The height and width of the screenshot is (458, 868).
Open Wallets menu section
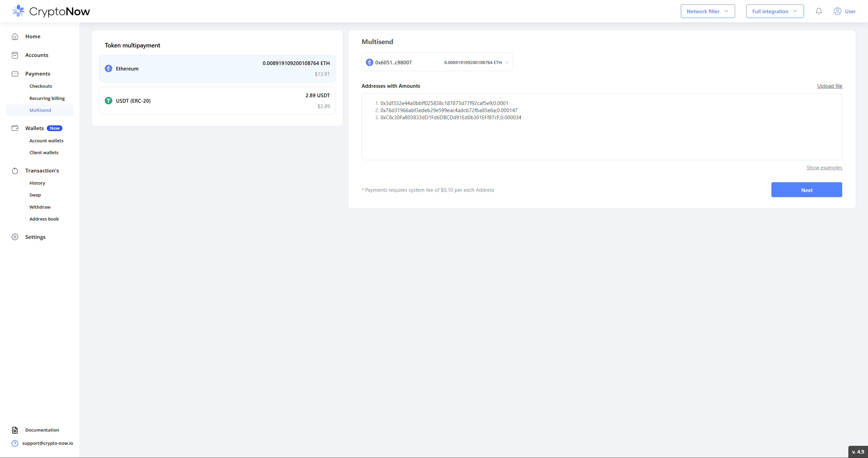tap(35, 128)
